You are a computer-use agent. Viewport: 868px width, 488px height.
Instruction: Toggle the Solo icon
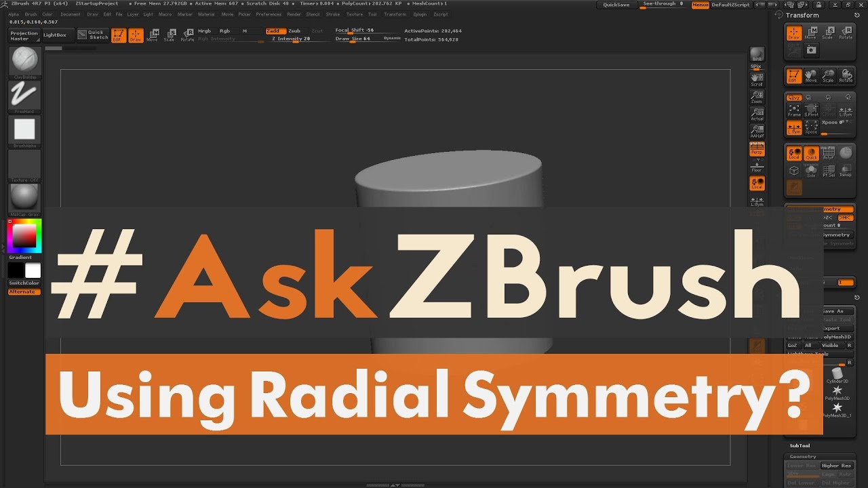811,171
